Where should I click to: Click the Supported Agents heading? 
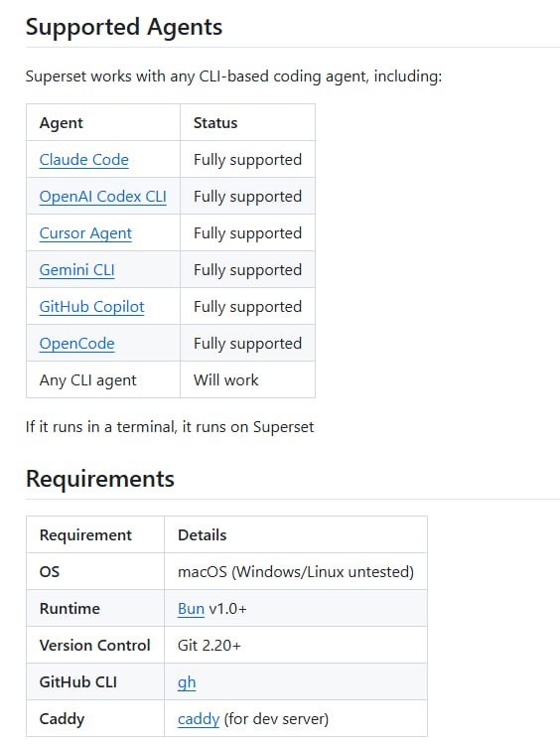click(x=123, y=27)
